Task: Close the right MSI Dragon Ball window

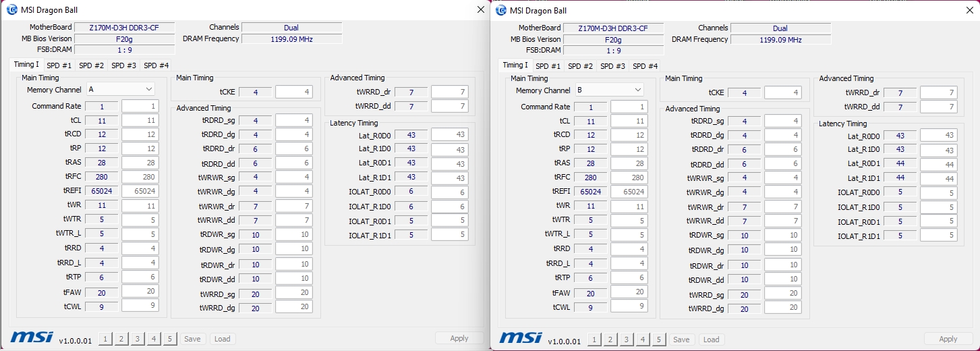Action: point(970,10)
